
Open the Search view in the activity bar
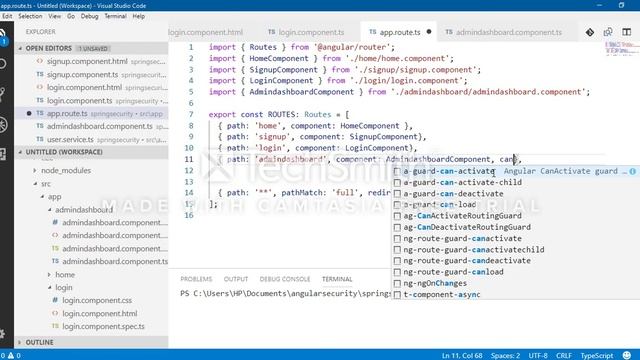(2, 64)
